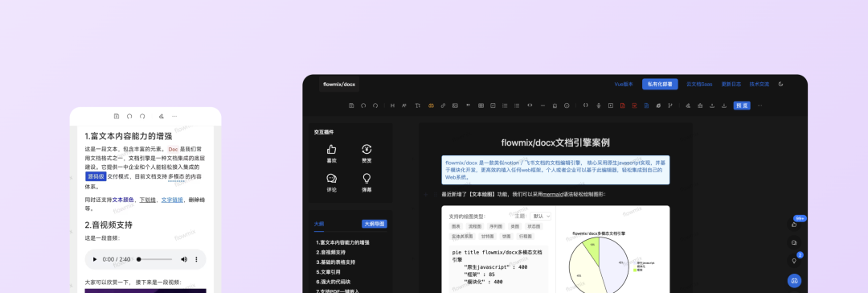Open the 更新日志 link
Image resolution: width=868 pixels, height=293 pixels.
(731, 85)
